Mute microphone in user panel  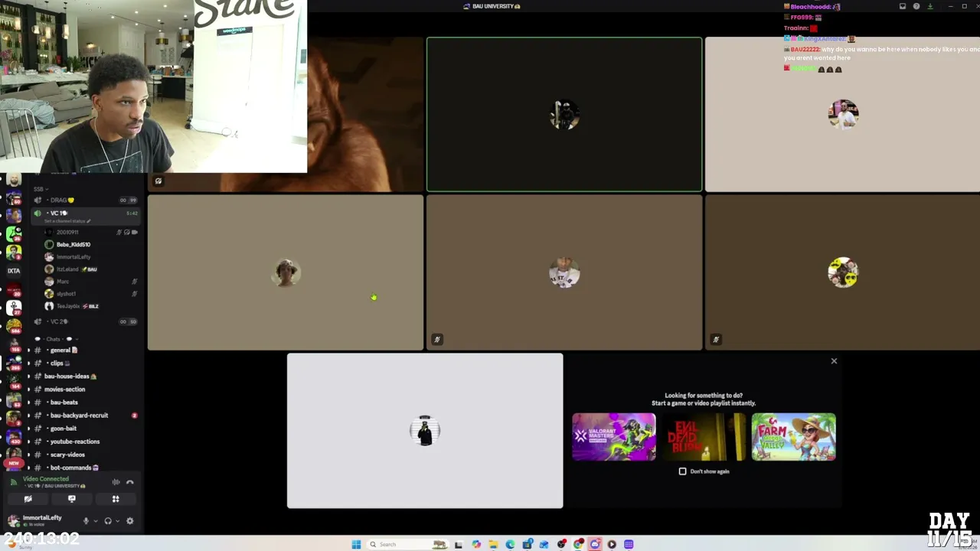click(x=86, y=521)
